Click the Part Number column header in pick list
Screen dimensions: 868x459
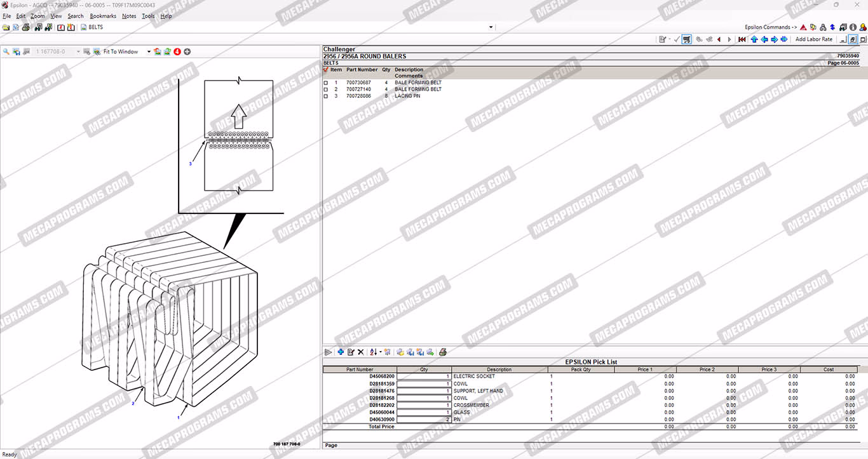pos(360,369)
